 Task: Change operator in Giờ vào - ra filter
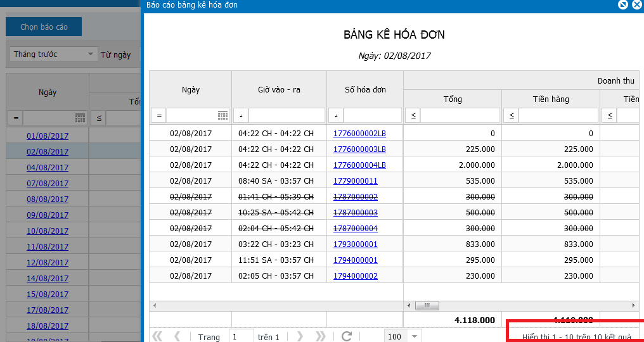pyautogui.click(x=241, y=116)
